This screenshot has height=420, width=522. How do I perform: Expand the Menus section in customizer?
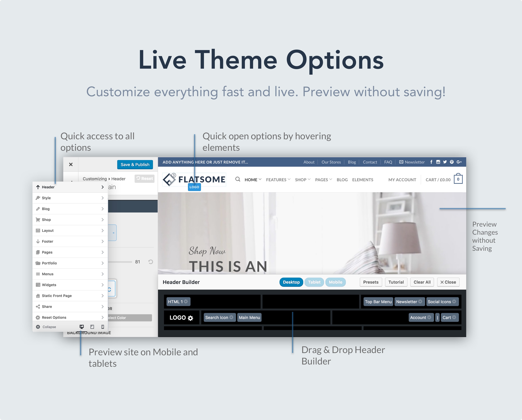[70, 274]
